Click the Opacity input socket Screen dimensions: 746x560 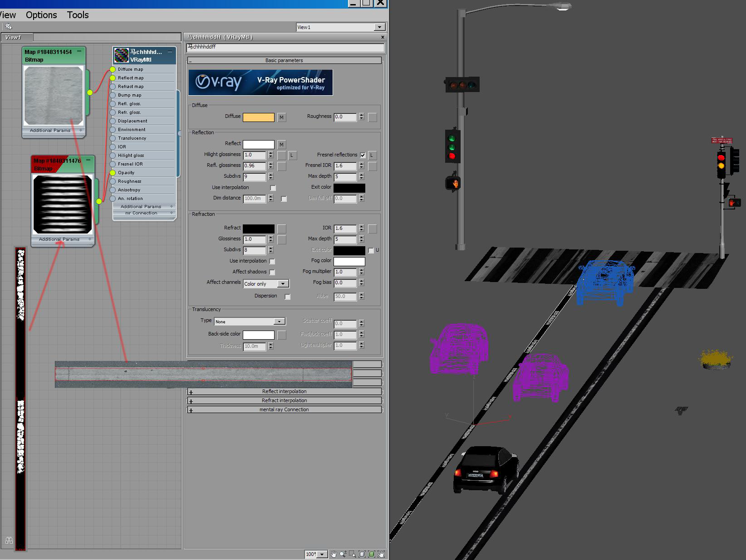pos(113,173)
